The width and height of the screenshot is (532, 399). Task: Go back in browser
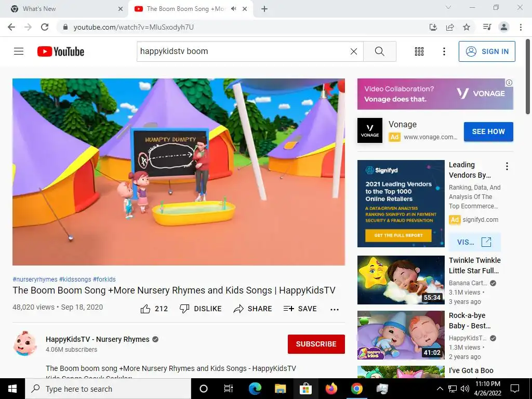[11, 27]
